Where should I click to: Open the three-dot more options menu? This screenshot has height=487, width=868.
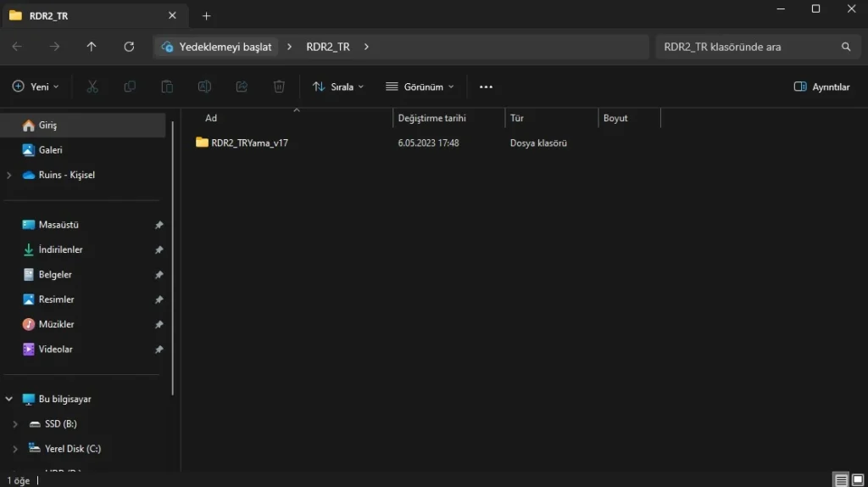(x=486, y=87)
